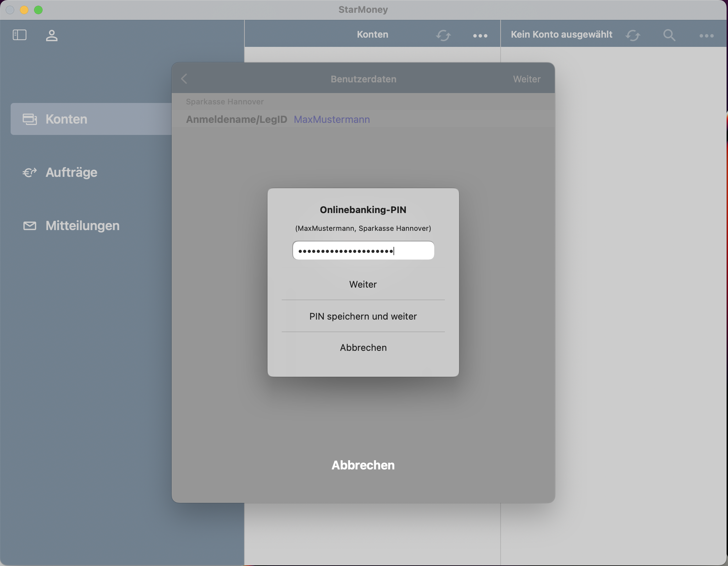
Task: Click the large Abbrechen at sheet bottom
Action: pos(363,465)
